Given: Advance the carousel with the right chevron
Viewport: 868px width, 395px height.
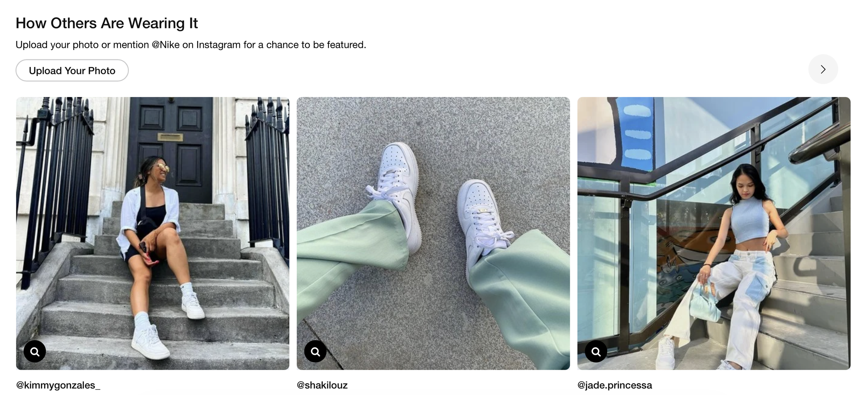Looking at the screenshot, I should (823, 69).
